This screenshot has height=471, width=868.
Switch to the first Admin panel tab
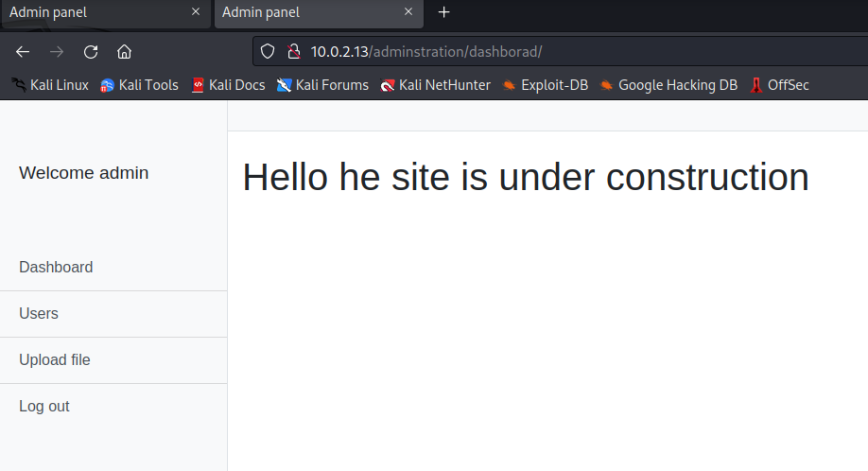[x=95, y=12]
